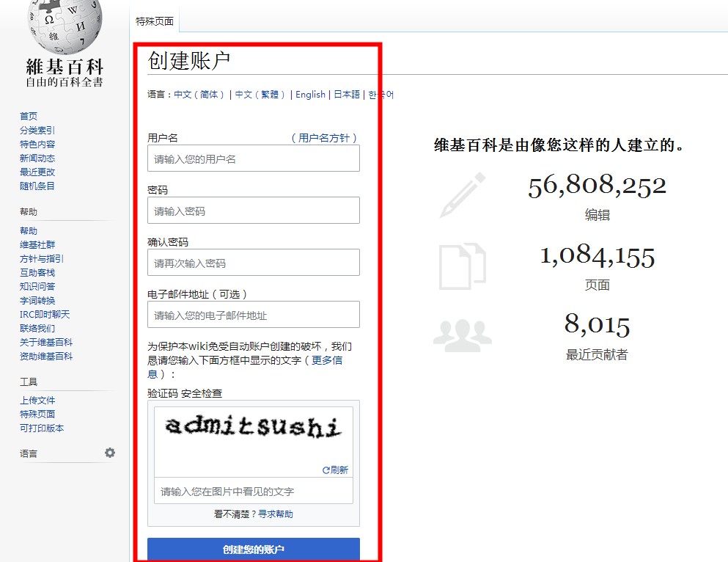Open 随机条目 sidebar link
Image resolution: width=728 pixels, height=562 pixels.
coord(37,186)
